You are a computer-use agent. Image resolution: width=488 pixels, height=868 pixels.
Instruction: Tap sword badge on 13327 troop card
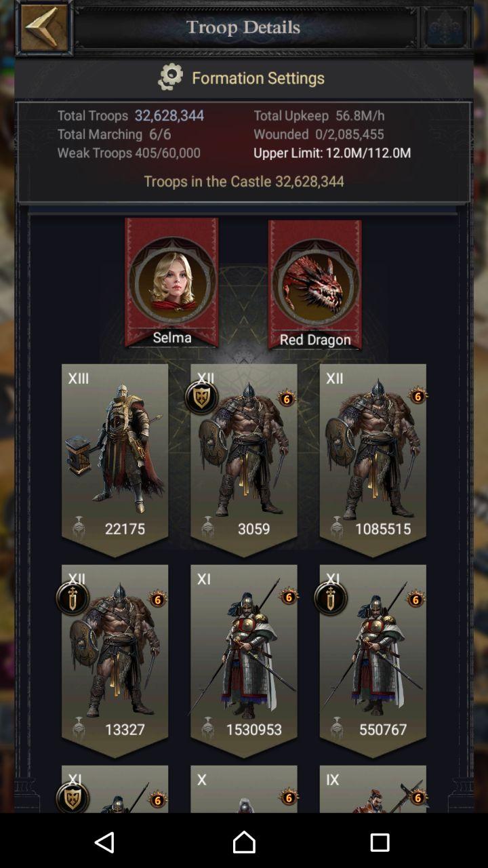point(73,598)
